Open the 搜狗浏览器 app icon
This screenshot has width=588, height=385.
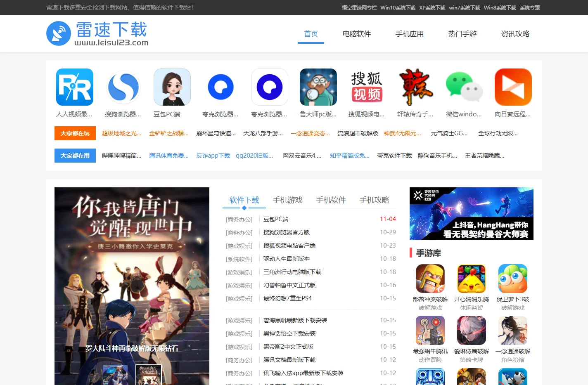123,87
